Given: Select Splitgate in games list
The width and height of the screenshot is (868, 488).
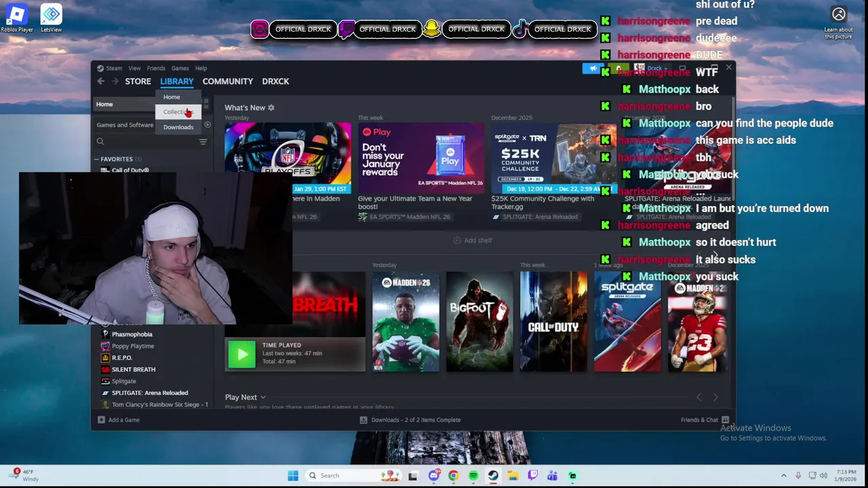Looking at the screenshot, I should [x=124, y=381].
